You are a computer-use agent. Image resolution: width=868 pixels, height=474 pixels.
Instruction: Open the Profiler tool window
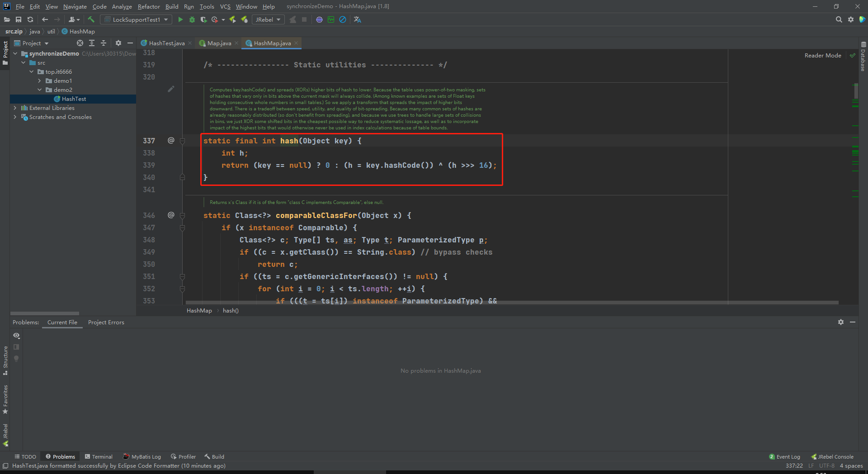pyautogui.click(x=183, y=456)
